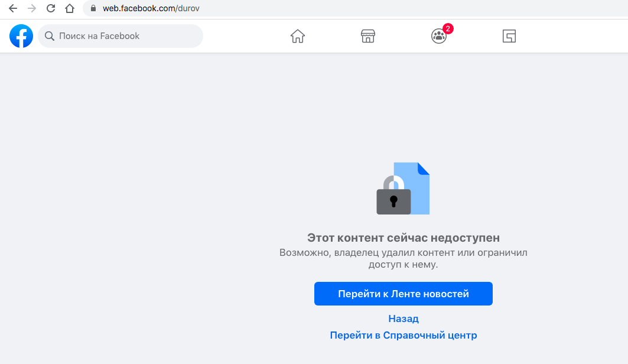Screen dimensions: 628x364
Task: Click the browser home page icon
Action: 70,9
